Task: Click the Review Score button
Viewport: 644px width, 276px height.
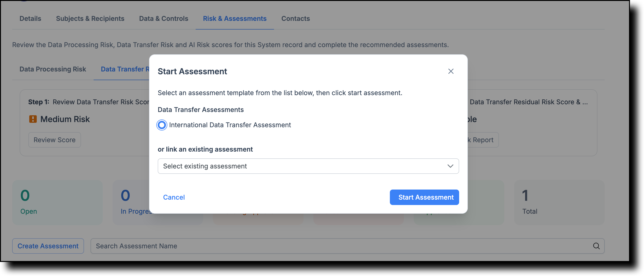Action: tap(55, 140)
